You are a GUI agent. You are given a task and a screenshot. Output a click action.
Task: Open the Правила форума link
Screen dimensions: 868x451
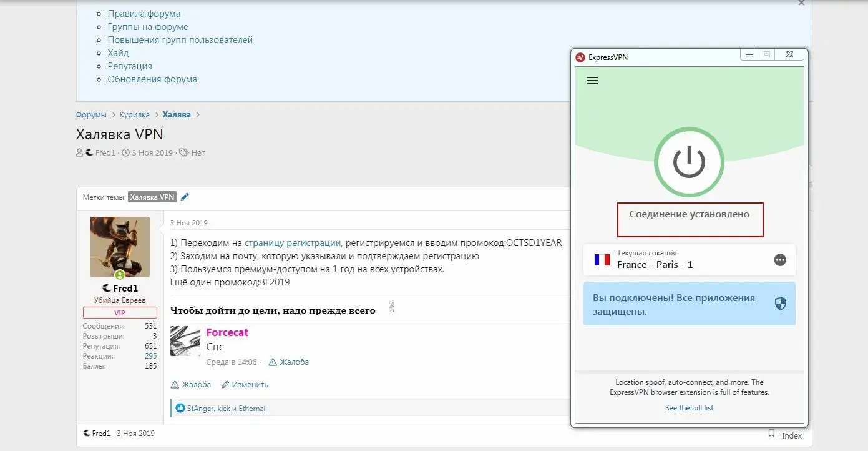[144, 14]
